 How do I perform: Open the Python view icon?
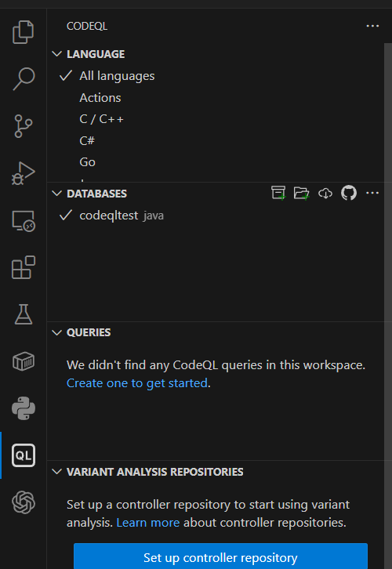click(24, 408)
